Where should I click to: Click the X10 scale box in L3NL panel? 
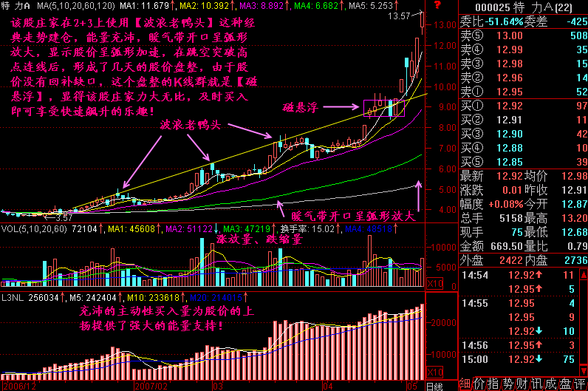[x=436, y=372]
